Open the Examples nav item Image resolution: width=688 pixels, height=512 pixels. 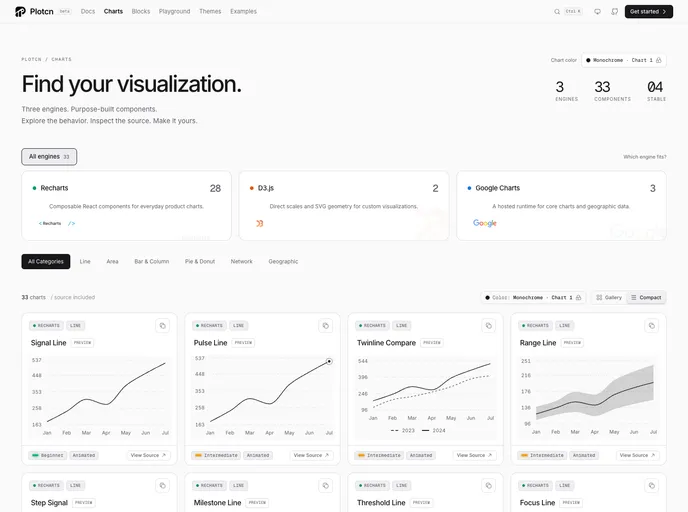244,11
